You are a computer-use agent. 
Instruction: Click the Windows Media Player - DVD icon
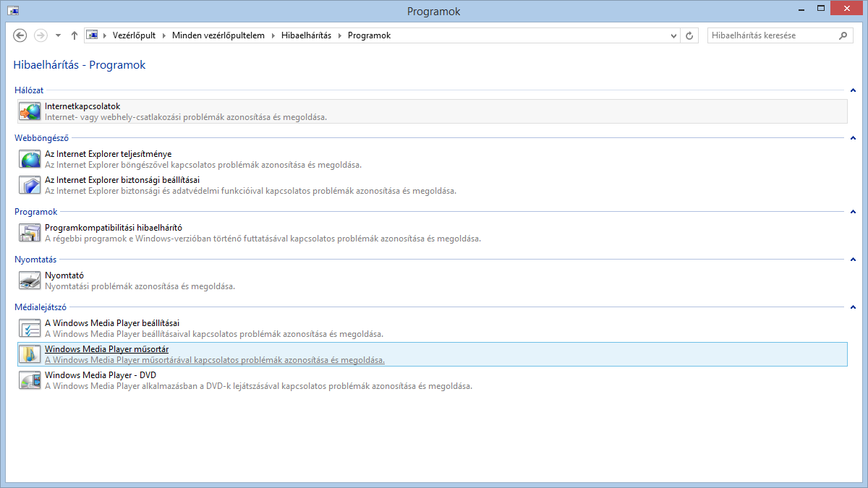click(x=30, y=380)
